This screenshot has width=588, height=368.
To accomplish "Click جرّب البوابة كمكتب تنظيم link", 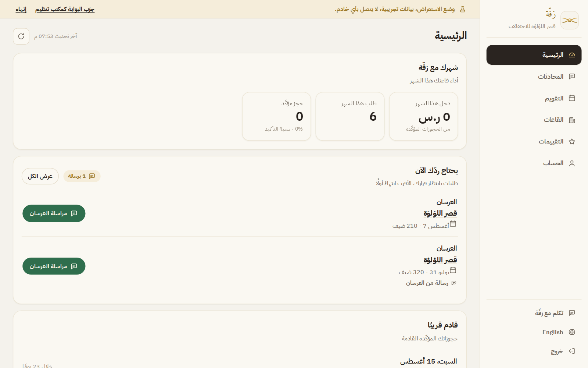I will [x=65, y=9].
